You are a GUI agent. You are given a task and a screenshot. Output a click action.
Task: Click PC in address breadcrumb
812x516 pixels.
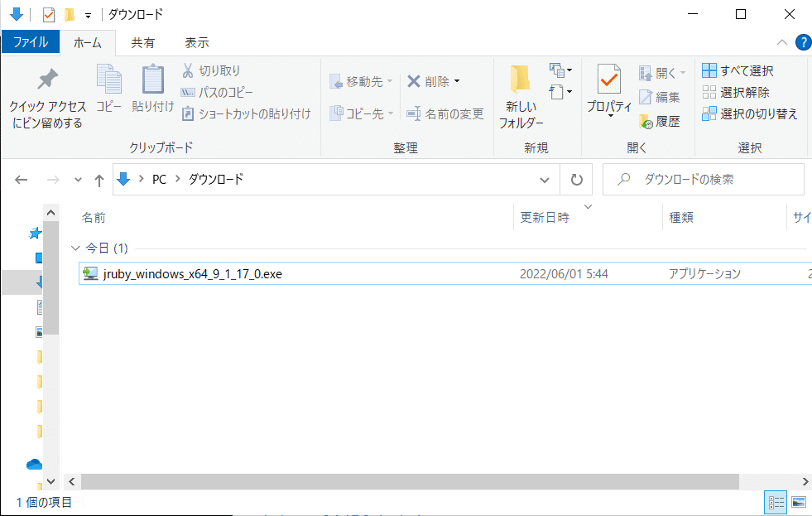coord(159,179)
